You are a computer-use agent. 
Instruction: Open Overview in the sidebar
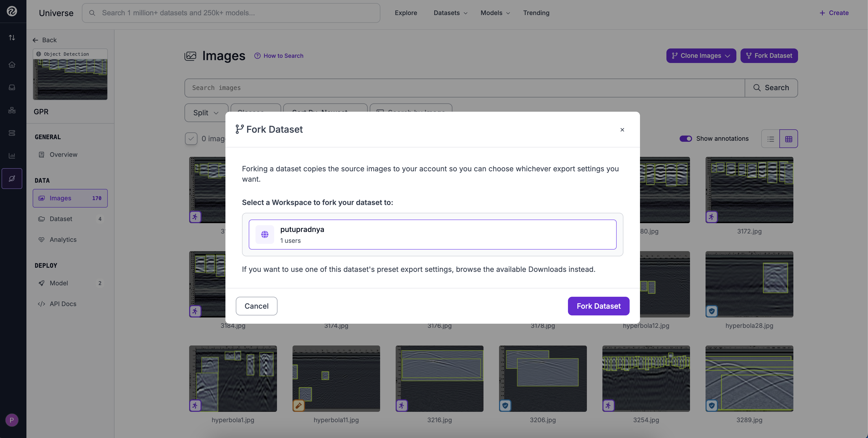(x=70, y=155)
